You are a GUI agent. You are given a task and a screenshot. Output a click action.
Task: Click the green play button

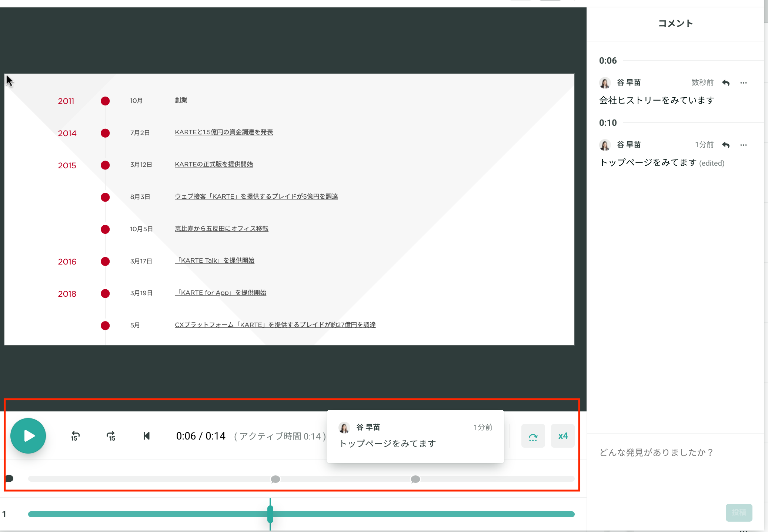[x=28, y=436]
